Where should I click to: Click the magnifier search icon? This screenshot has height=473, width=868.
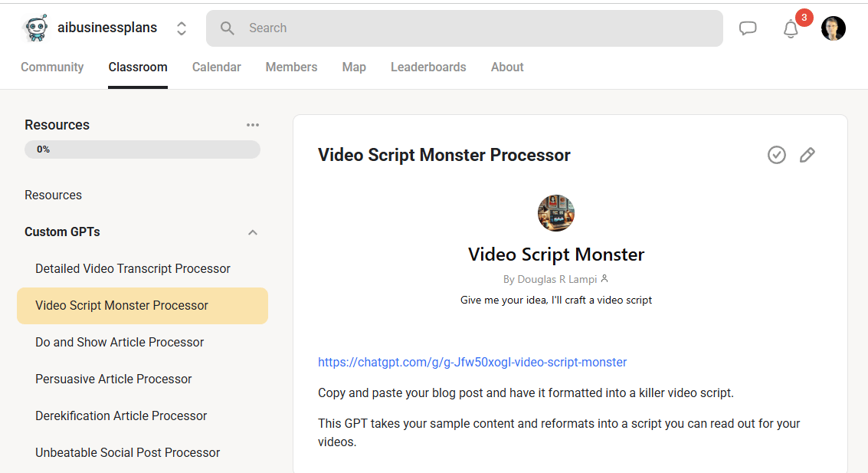tap(227, 28)
